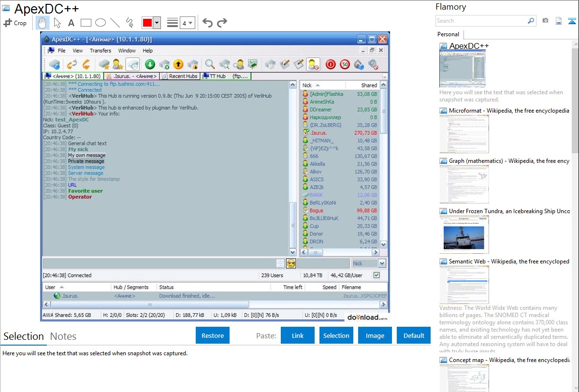Redo the annotation change

tap(222, 23)
